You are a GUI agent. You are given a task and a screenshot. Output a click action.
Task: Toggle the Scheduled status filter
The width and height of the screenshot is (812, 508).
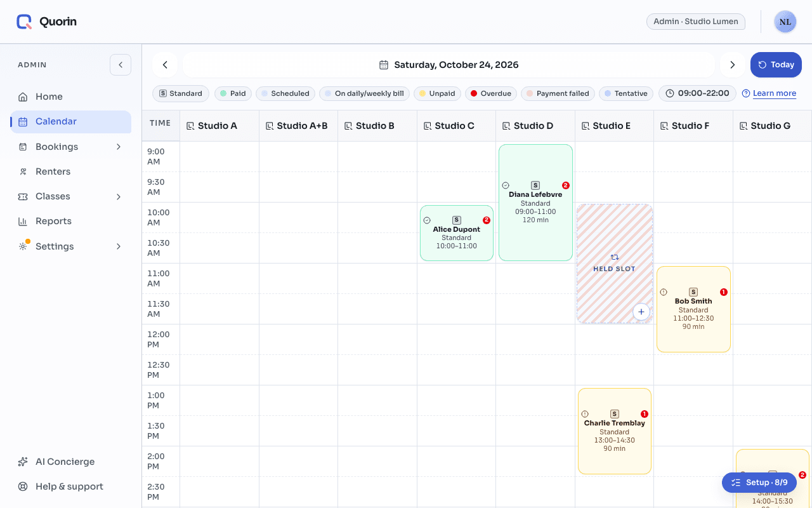point(285,93)
